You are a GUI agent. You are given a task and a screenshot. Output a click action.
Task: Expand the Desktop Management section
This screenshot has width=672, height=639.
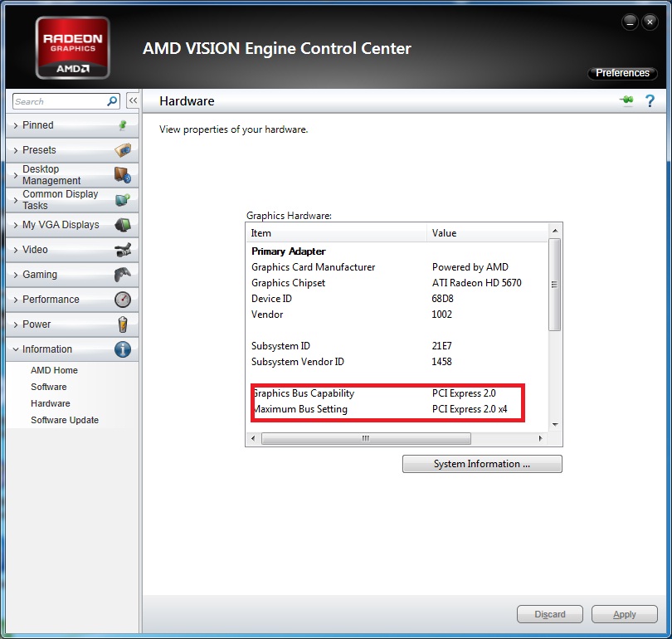pos(72,175)
